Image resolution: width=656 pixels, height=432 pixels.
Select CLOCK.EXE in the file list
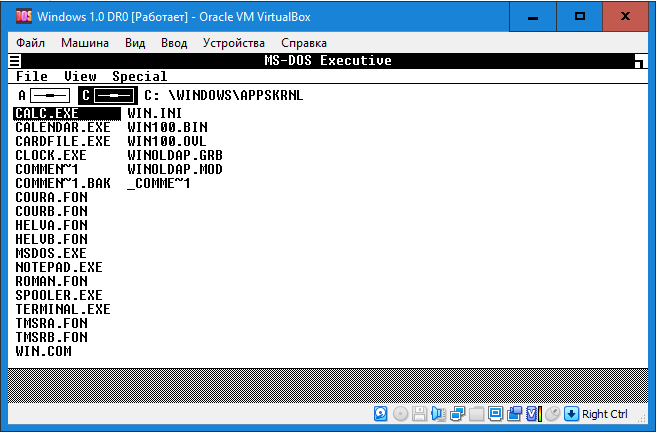coord(51,156)
